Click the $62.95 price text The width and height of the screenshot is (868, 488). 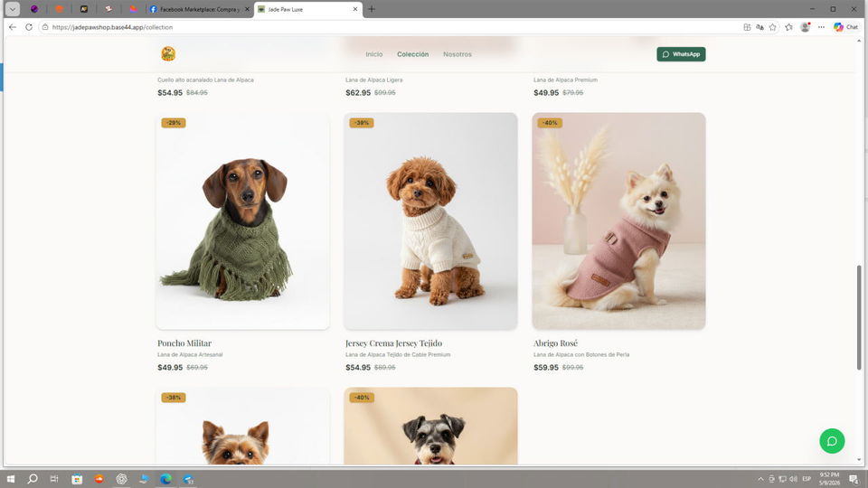pos(358,93)
